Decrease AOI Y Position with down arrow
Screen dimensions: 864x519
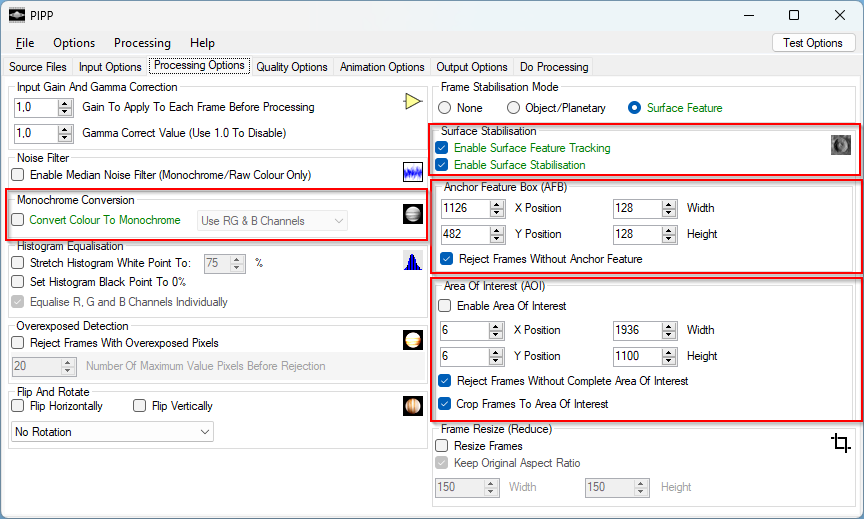coord(496,360)
